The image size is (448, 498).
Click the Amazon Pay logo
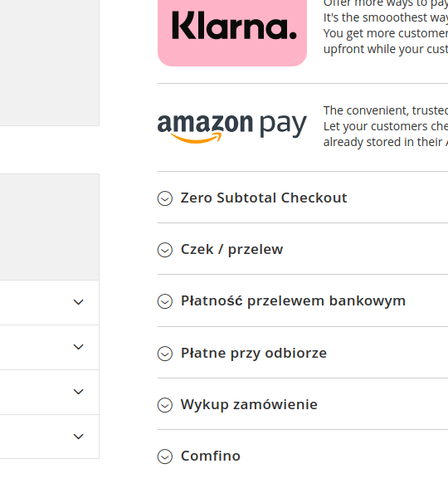[x=232, y=127]
